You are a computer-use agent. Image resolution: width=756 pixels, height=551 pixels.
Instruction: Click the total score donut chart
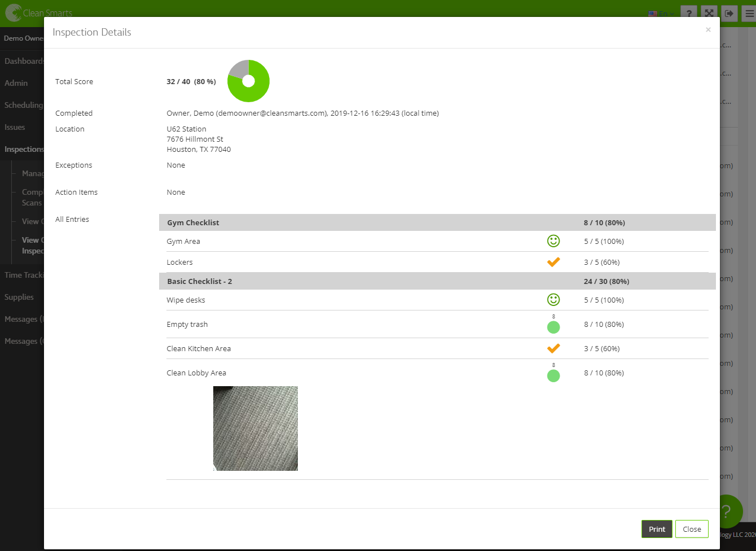248,81
